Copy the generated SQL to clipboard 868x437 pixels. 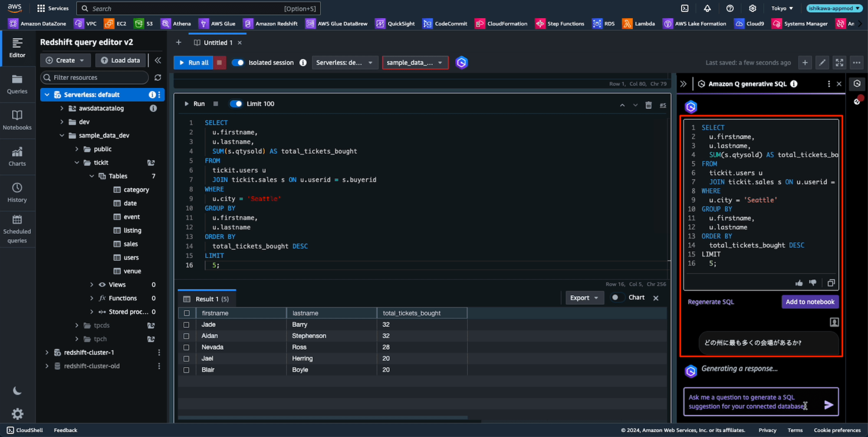831,283
